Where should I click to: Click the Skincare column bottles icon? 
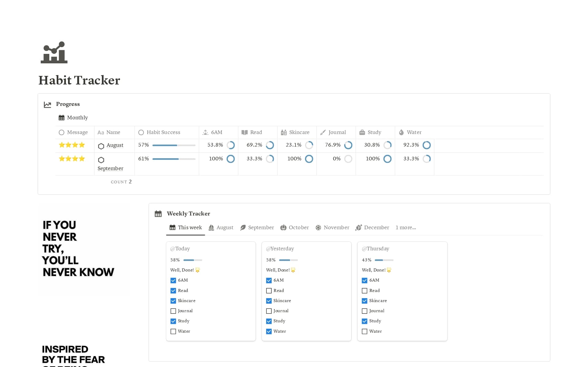[x=284, y=133]
